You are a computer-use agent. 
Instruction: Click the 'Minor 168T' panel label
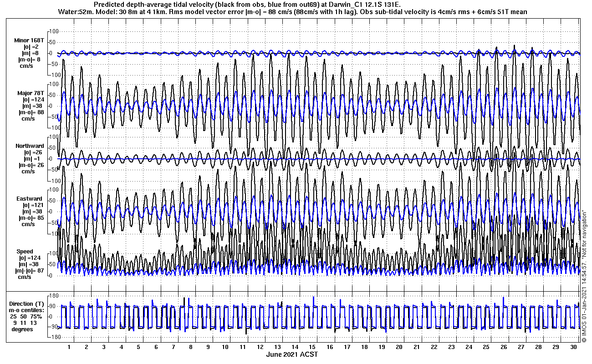point(29,40)
